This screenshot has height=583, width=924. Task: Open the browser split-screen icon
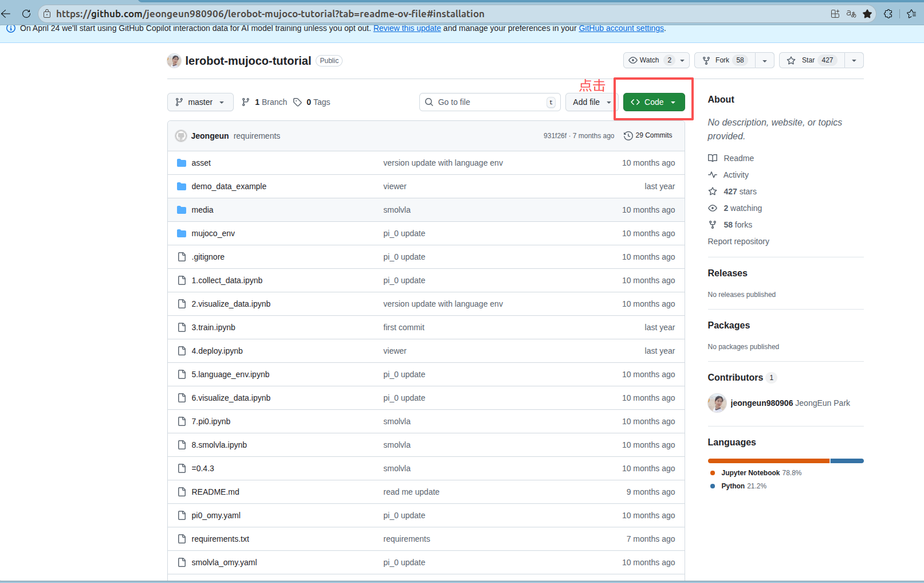(x=835, y=14)
